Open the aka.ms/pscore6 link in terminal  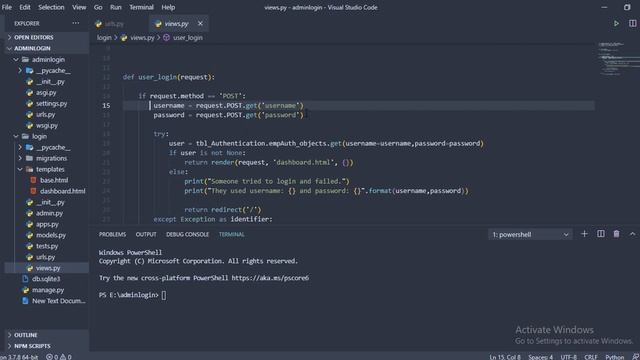click(x=270, y=278)
